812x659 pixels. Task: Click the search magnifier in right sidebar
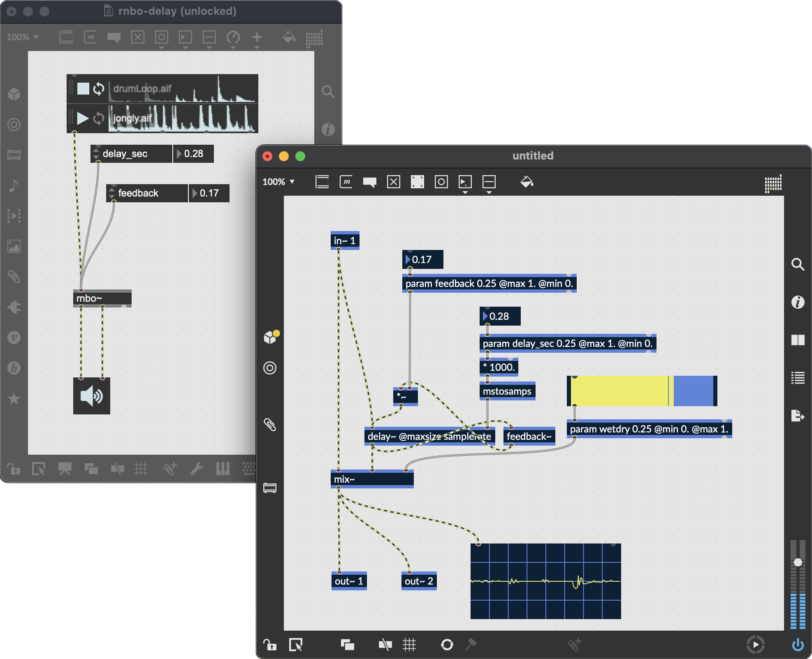click(798, 264)
